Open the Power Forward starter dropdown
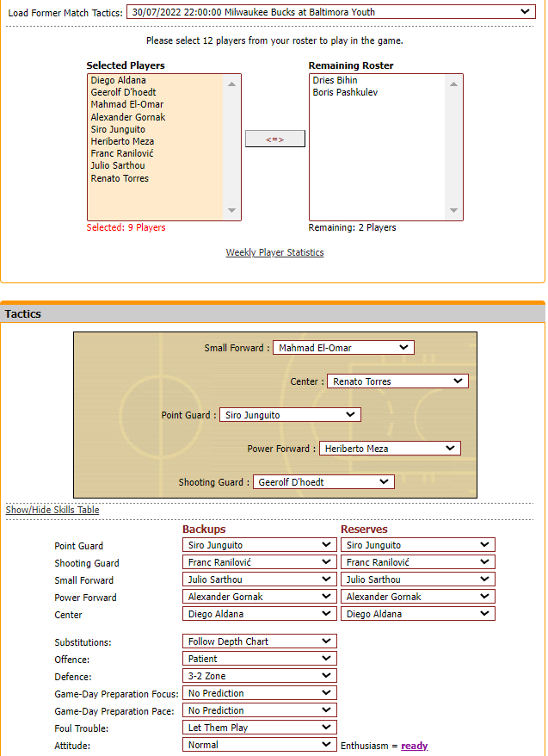 coord(390,449)
